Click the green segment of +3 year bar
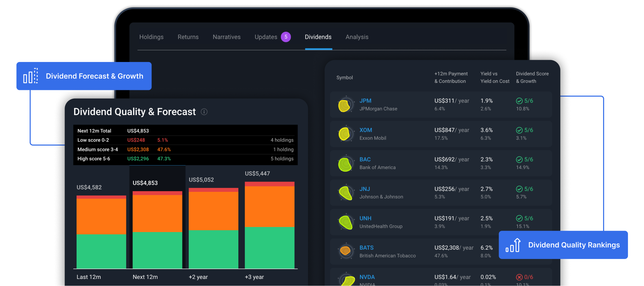The image size is (644, 286). coord(270,247)
